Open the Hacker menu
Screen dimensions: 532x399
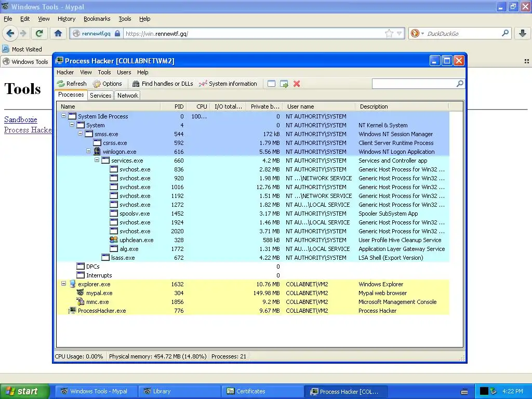[x=65, y=72]
